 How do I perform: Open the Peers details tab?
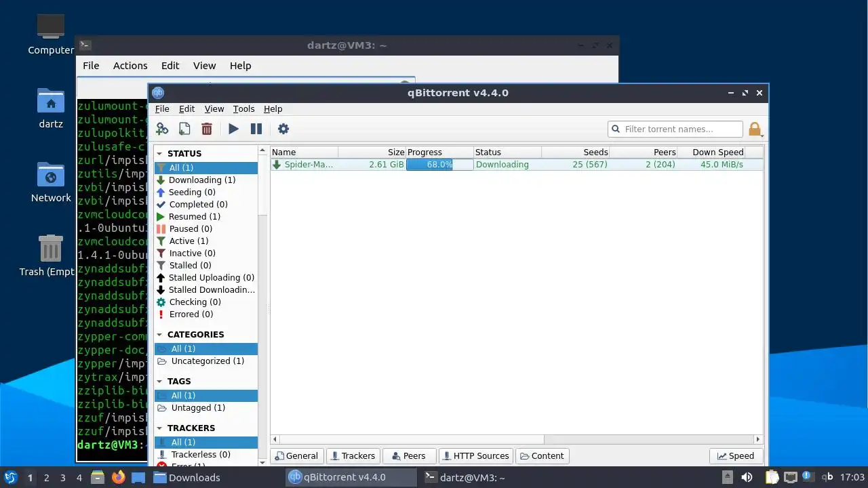point(409,455)
